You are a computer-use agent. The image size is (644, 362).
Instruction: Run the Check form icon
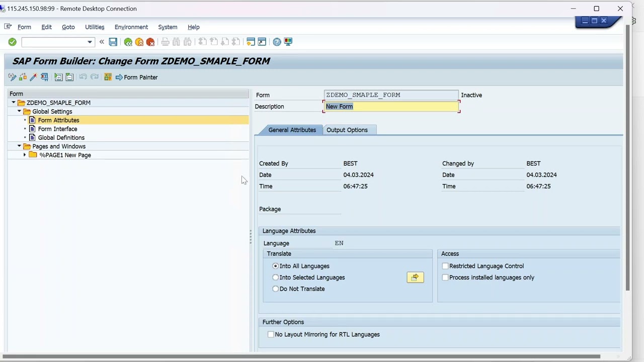pos(23,77)
